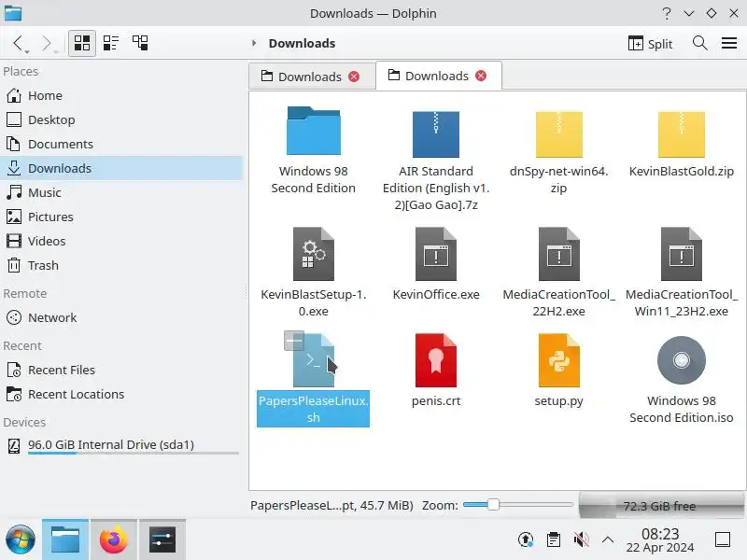Select setup.py Python file
This screenshot has height=560, width=747.
(558, 370)
